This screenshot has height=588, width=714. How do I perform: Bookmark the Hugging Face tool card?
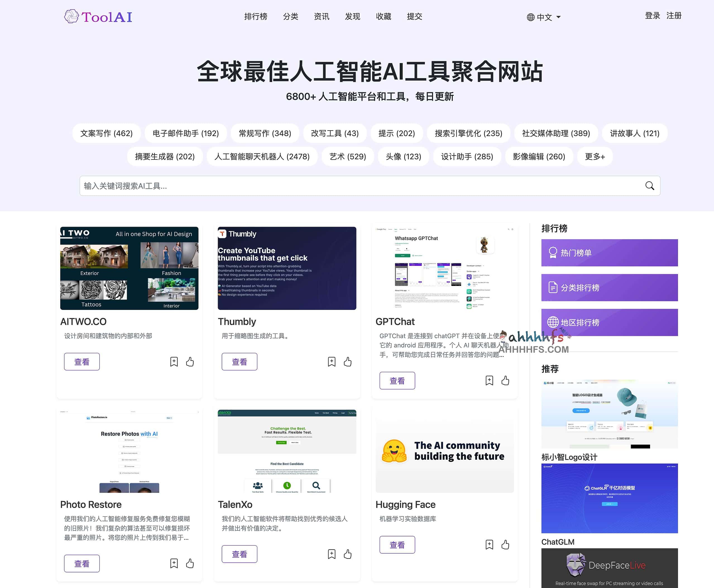489,545
